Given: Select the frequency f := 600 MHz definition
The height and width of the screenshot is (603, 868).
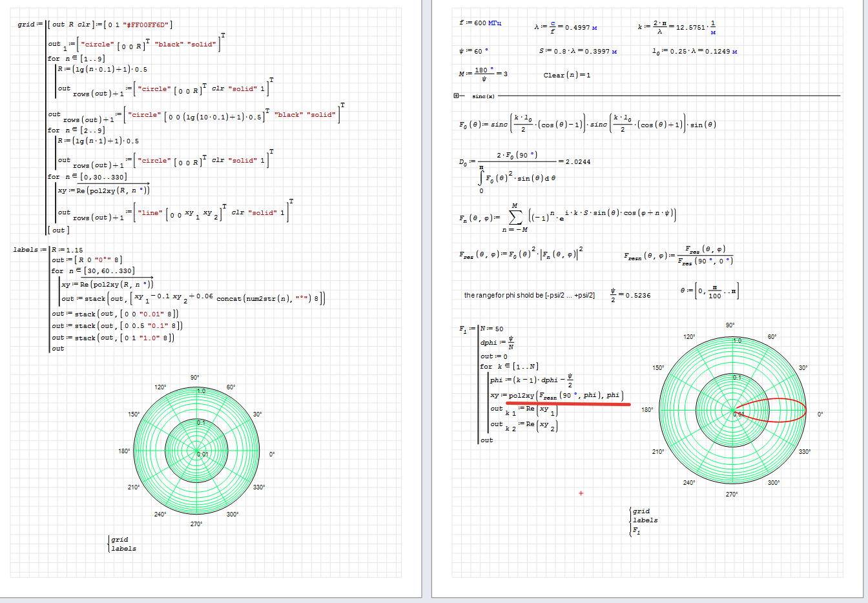Looking at the screenshot, I should click(x=480, y=23).
